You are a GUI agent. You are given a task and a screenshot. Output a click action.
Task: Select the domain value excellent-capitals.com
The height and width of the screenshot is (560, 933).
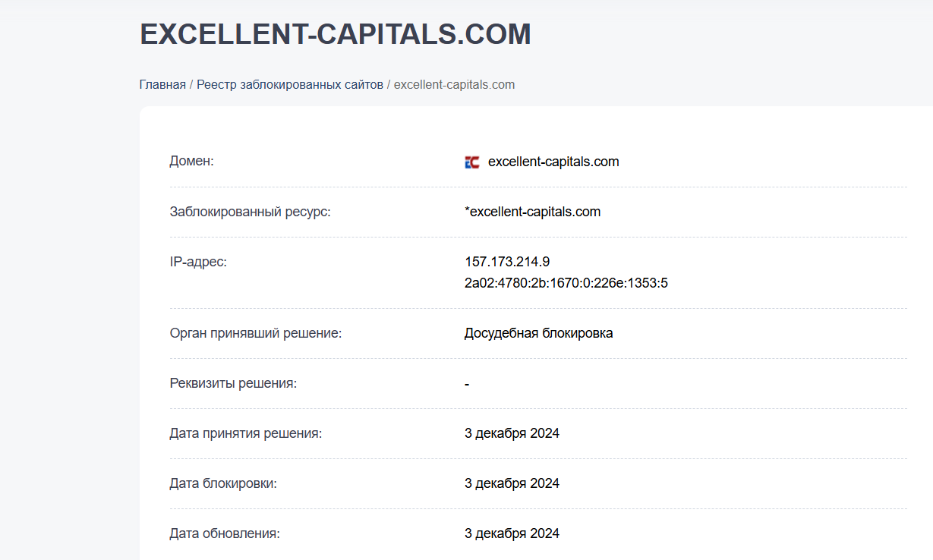click(x=553, y=161)
